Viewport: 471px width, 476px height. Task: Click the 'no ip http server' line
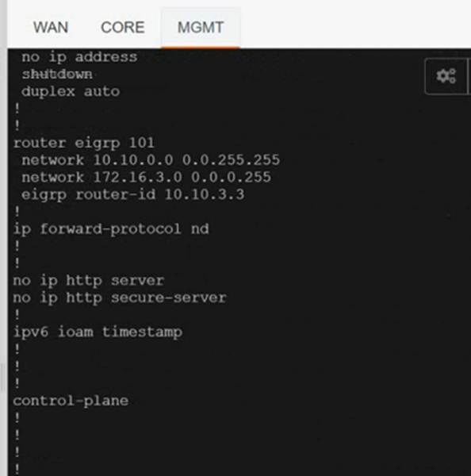89,281
